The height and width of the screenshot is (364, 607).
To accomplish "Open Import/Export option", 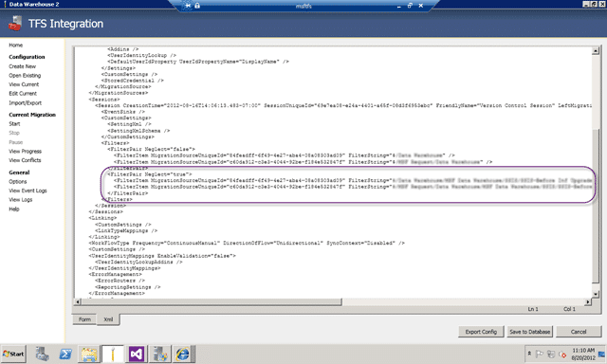I will (x=26, y=103).
